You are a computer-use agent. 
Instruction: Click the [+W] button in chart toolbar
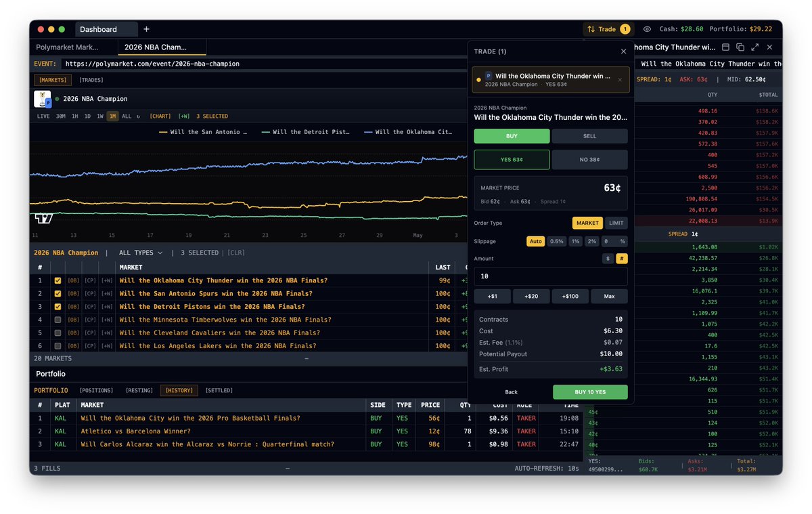click(x=184, y=116)
